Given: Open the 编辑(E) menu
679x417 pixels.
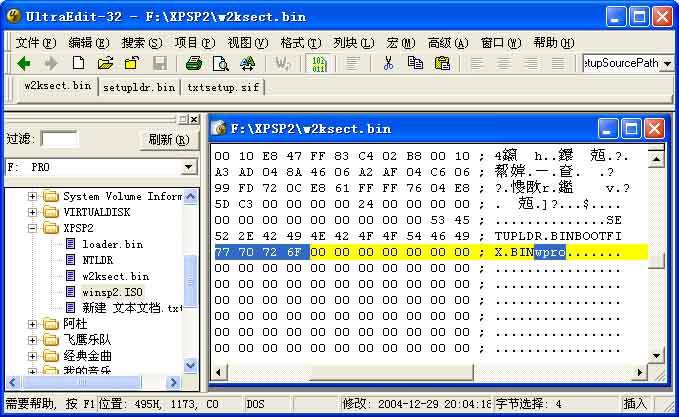Looking at the screenshot, I should pyautogui.click(x=89, y=43).
